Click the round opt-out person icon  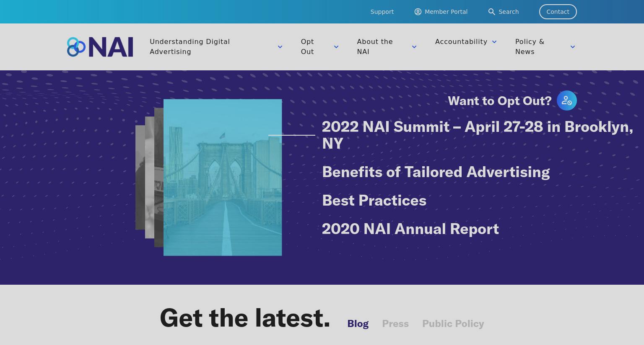567,100
